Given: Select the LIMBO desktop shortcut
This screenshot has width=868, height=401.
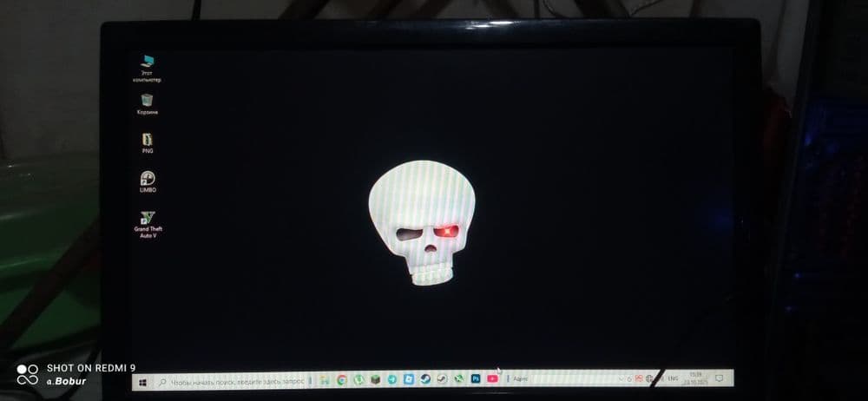Looking at the screenshot, I should (x=148, y=182).
